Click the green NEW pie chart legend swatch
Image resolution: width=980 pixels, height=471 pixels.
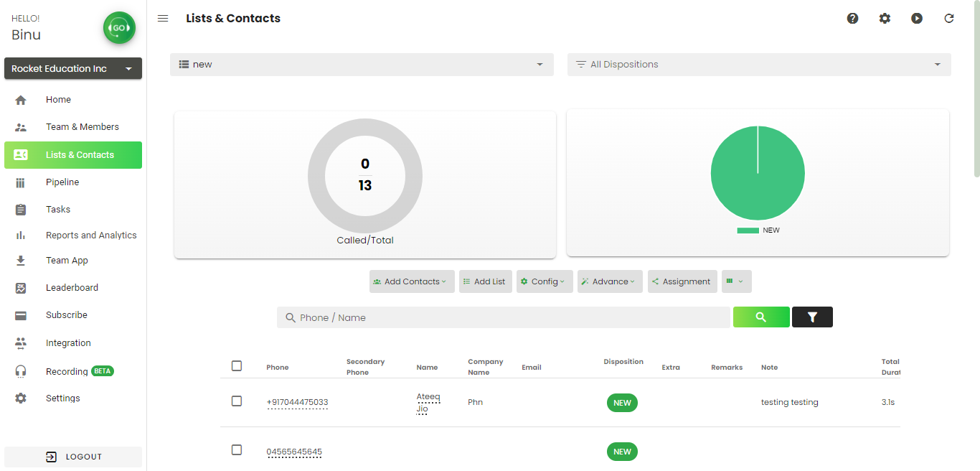748,230
